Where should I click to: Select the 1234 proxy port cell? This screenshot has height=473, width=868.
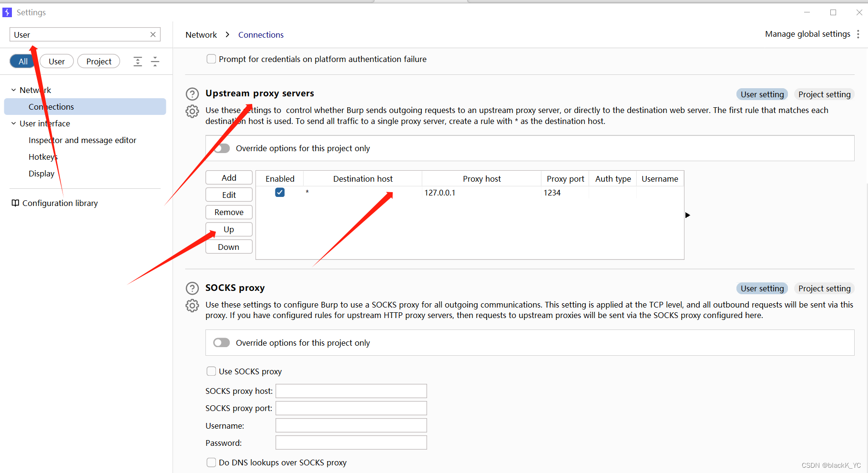point(565,193)
